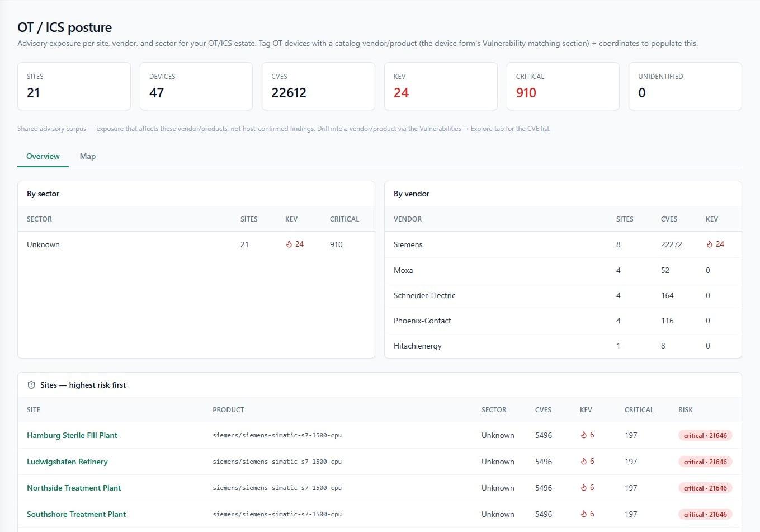Screen dimensions: 760x532
Task: Click VENDOR column header in By vendor table
Action: pyautogui.click(x=408, y=219)
